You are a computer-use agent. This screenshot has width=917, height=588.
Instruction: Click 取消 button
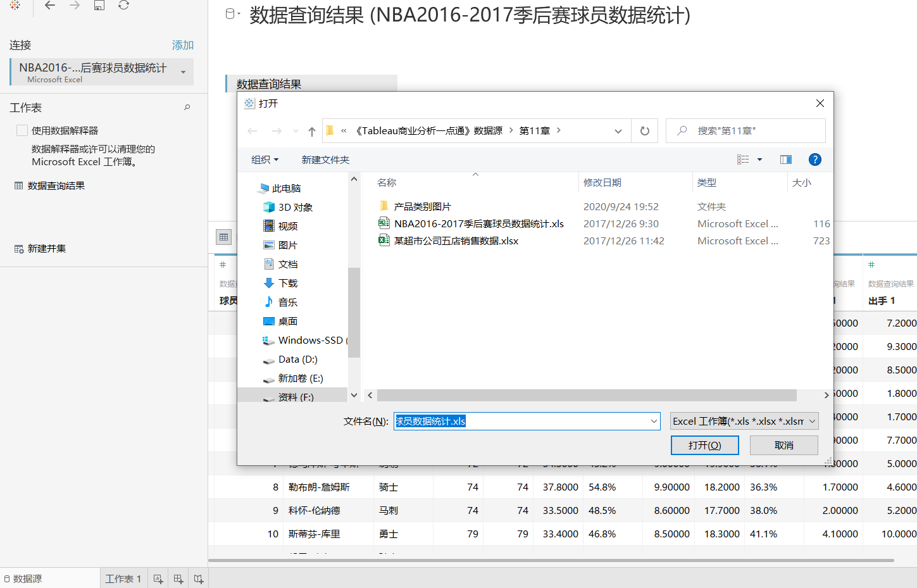pos(784,445)
